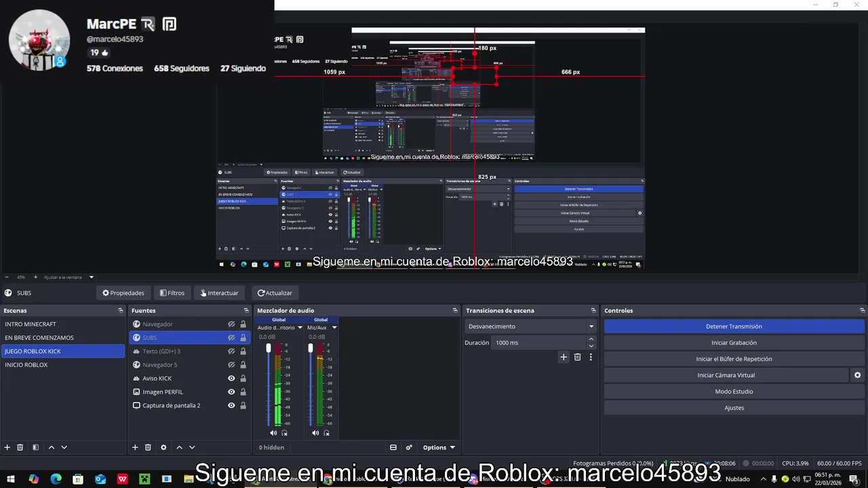Hide the Aviso KICK source
868x488 pixels.
click(231, 378)
